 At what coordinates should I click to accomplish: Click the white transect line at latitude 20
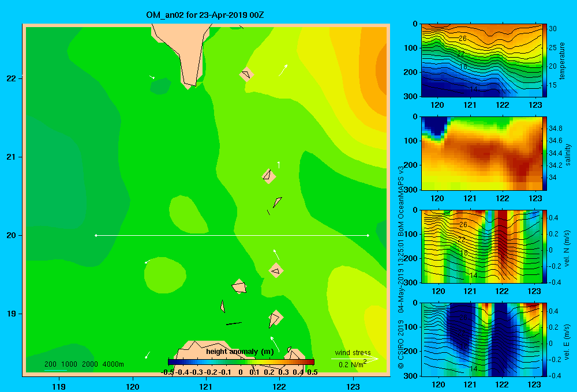click(x=232, y=235)
